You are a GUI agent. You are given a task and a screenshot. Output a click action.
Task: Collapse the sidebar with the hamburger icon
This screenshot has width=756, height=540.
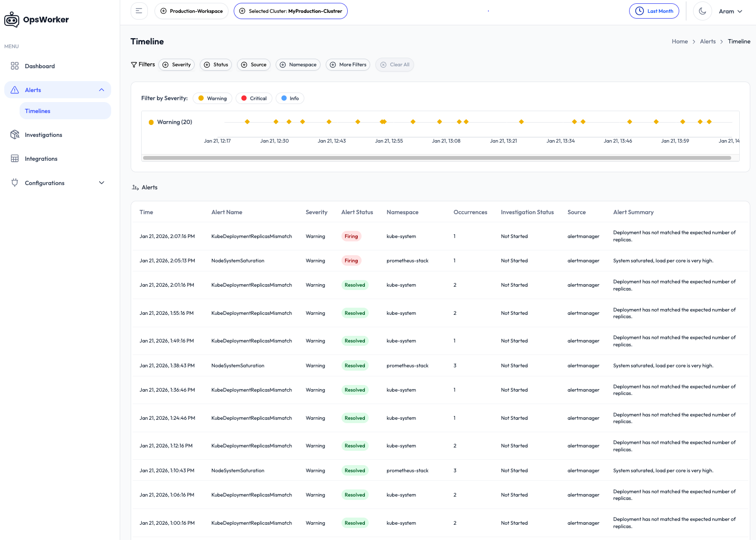[x=139, y=11]
